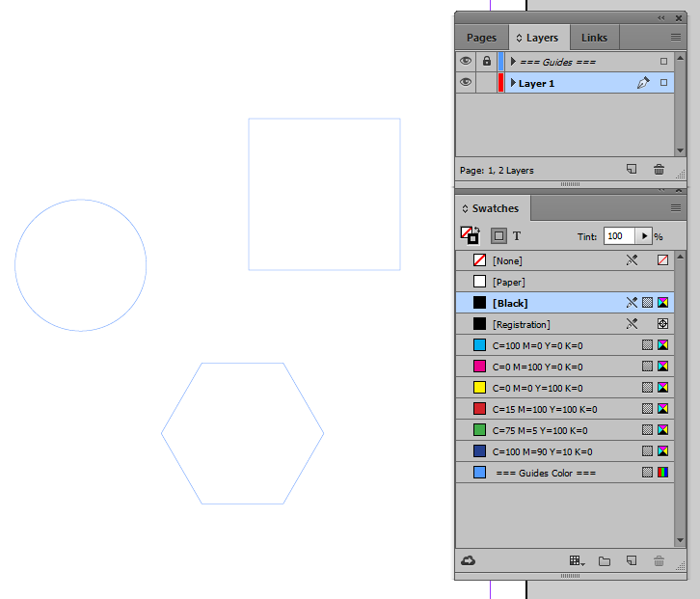Click the crossed pencil icon on [Registration] row
700x599 pixels.
632,324
